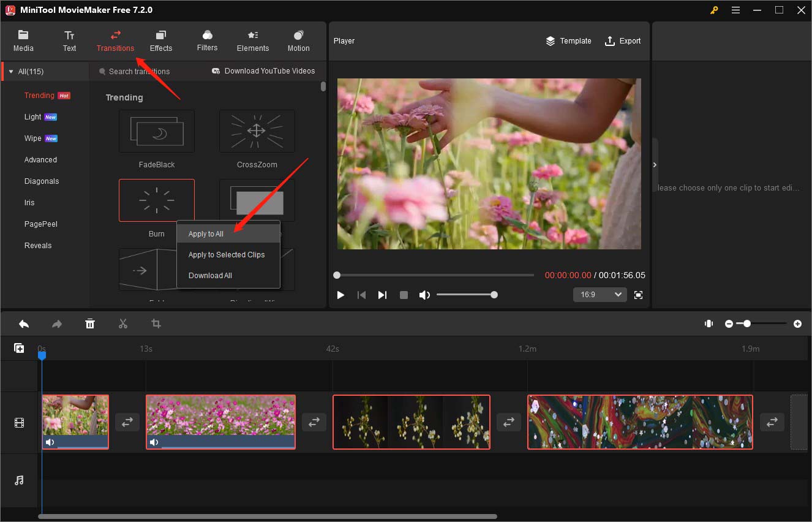Click the Split scissors icon
The height and width of the screenshot is (522, 812).
123,323
